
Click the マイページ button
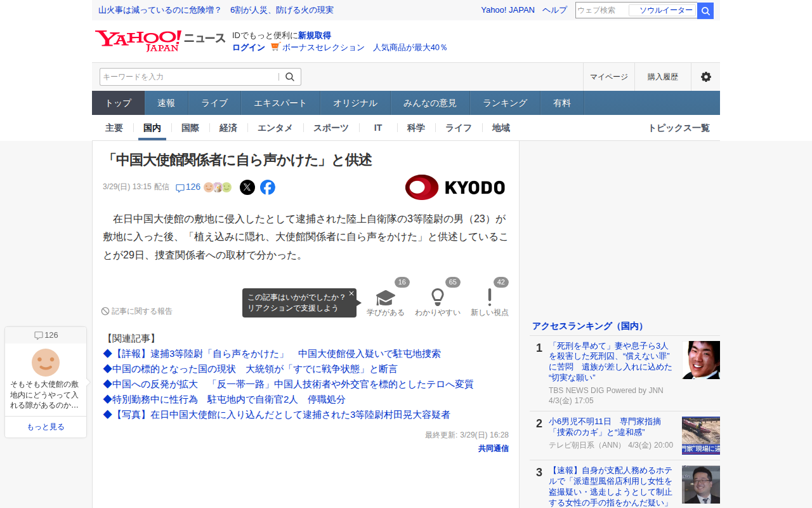(609, 77)
